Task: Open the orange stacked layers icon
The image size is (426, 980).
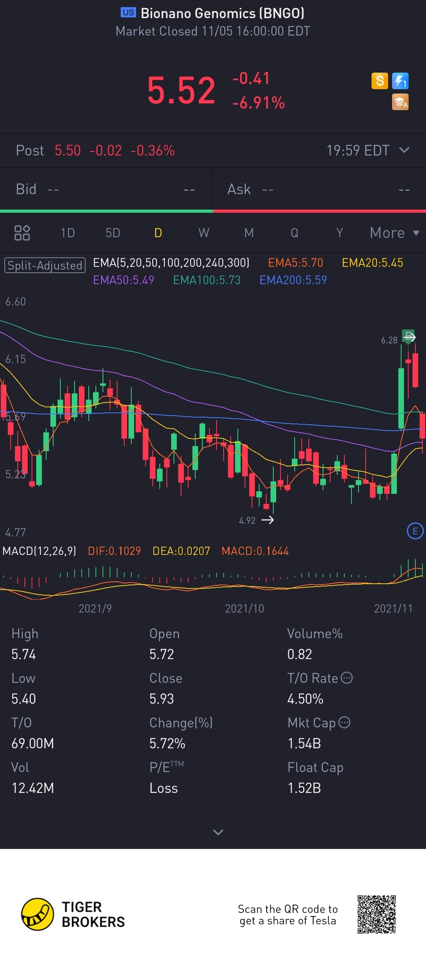Action: tap(400, 102)
